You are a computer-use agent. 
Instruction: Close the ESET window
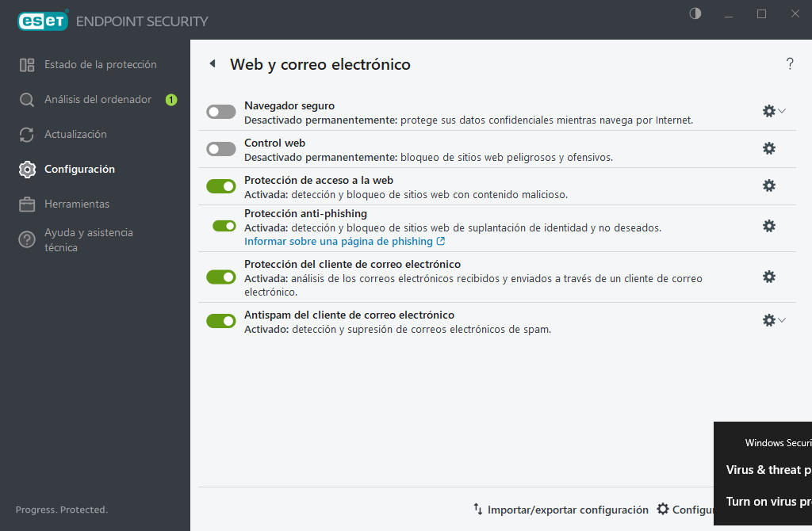(795, 14)
